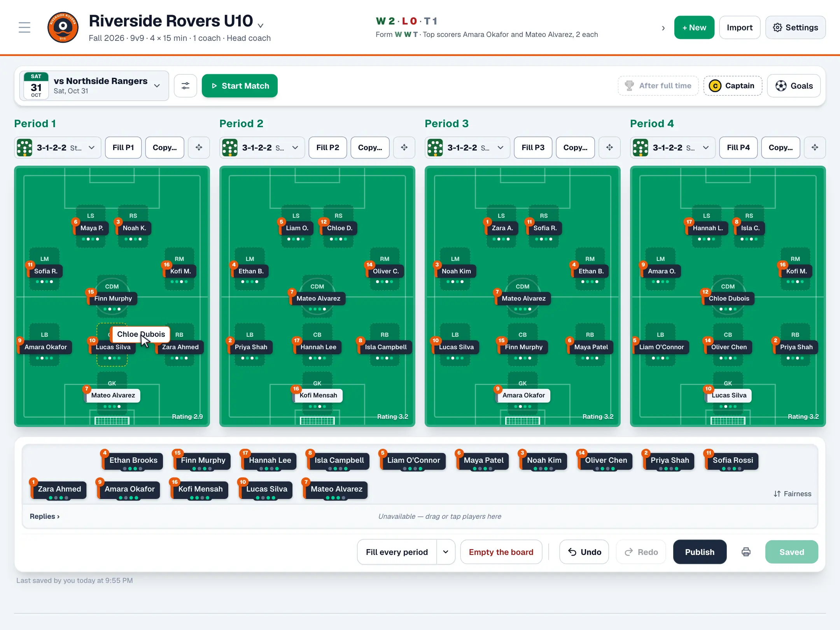
Task: Open Copy menu for Period 1
Action: click(x=165, y=147)
